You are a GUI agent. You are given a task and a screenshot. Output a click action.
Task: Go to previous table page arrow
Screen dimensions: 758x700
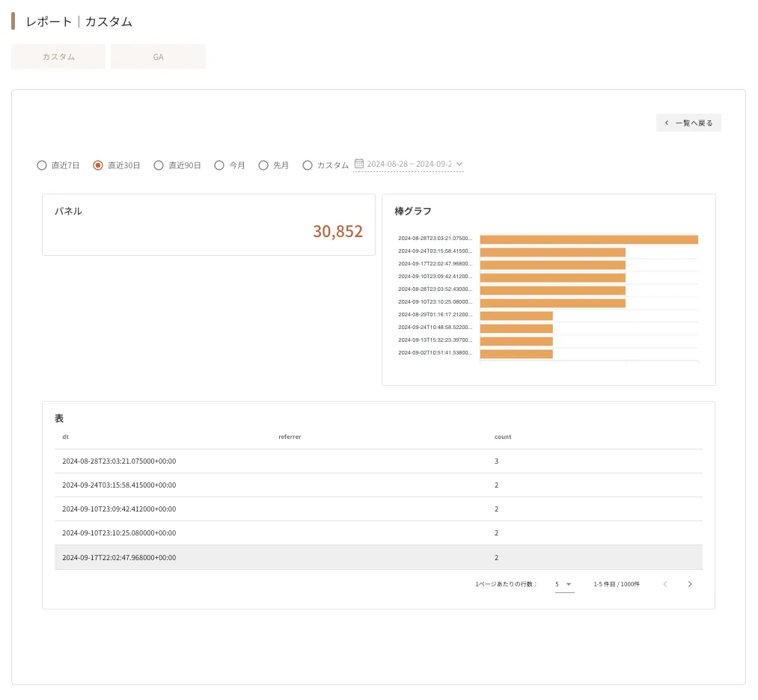tap(665, 584)
